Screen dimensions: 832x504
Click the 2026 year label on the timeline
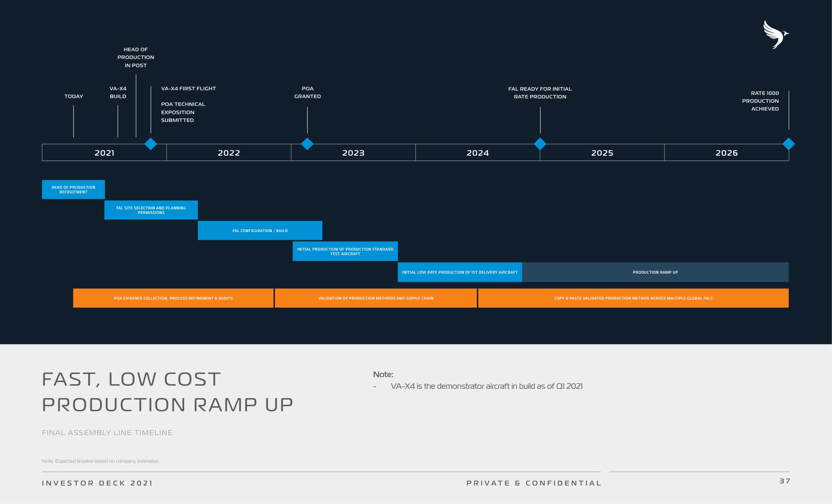[726, 152]
